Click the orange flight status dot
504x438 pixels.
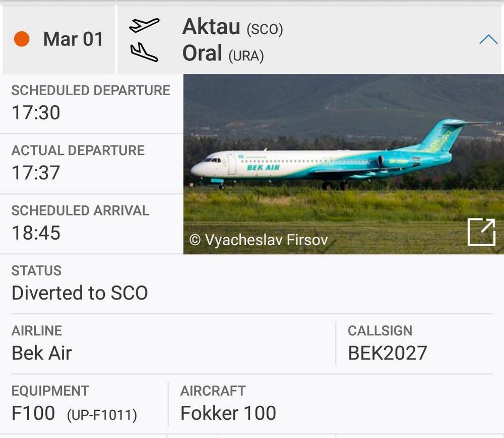(x=22, y=39)
